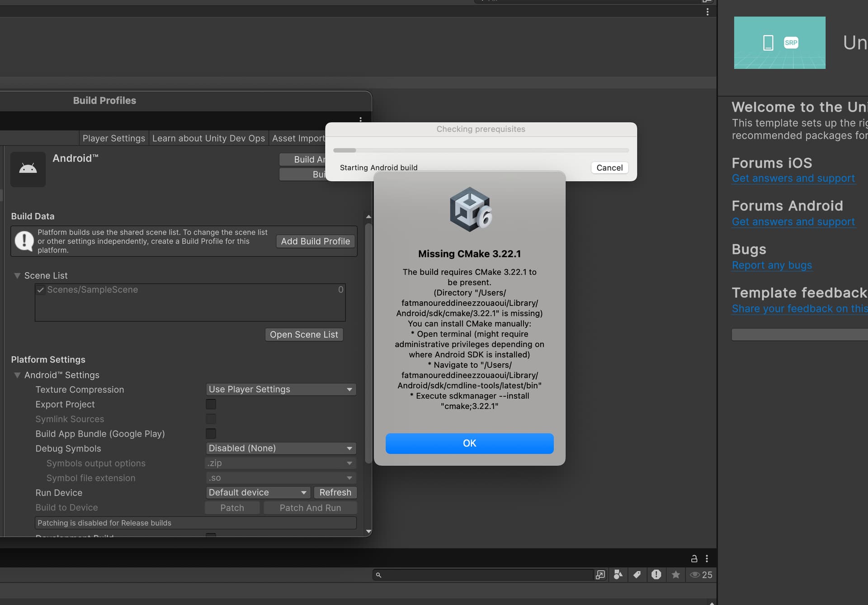Open the Debug Symbols dropdown
Image resolution: width=868 pixels, height=605 pixels.
[x=281, y=448]
